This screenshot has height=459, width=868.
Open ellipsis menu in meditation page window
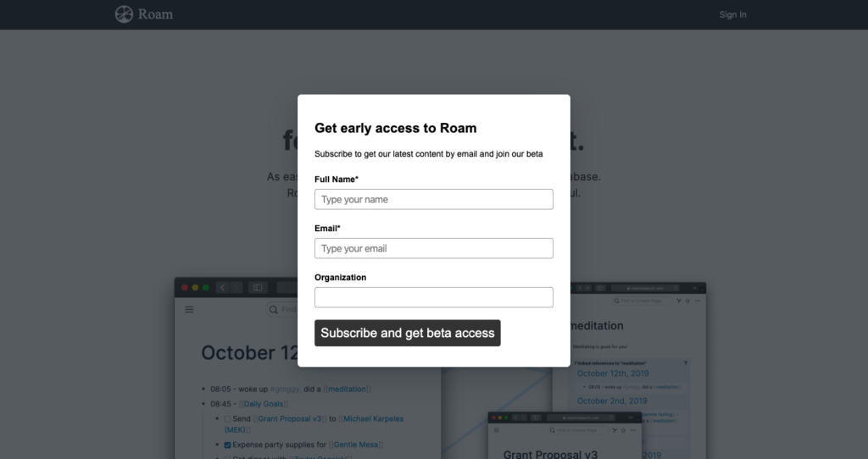click(698, 301)
